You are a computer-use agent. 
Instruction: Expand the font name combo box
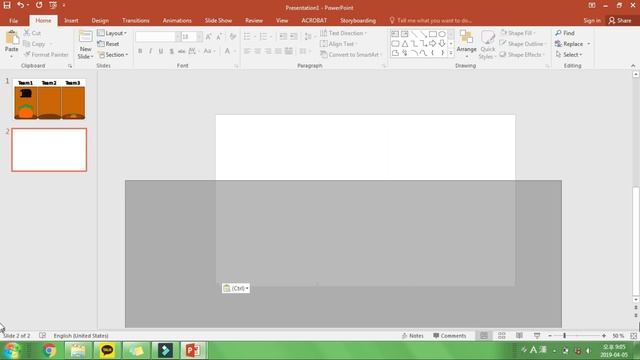(178, 37)
